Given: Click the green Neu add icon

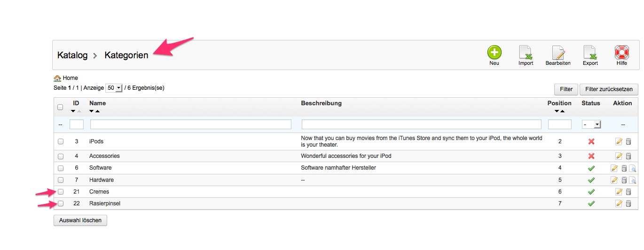Looking at the screenshot, I should [494, 52].
